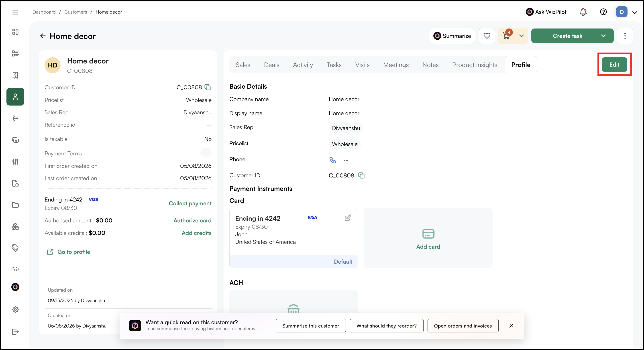Open the three-dot more options menu

point(625,36)
